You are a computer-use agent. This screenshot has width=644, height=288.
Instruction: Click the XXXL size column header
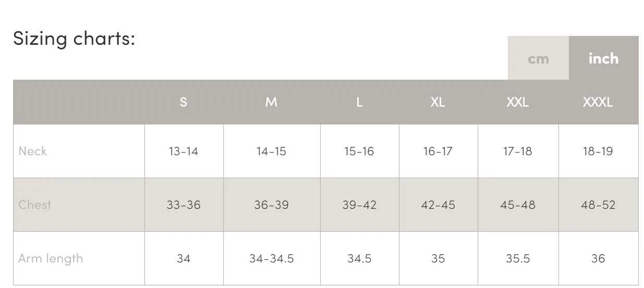click(x=598, y=102)
